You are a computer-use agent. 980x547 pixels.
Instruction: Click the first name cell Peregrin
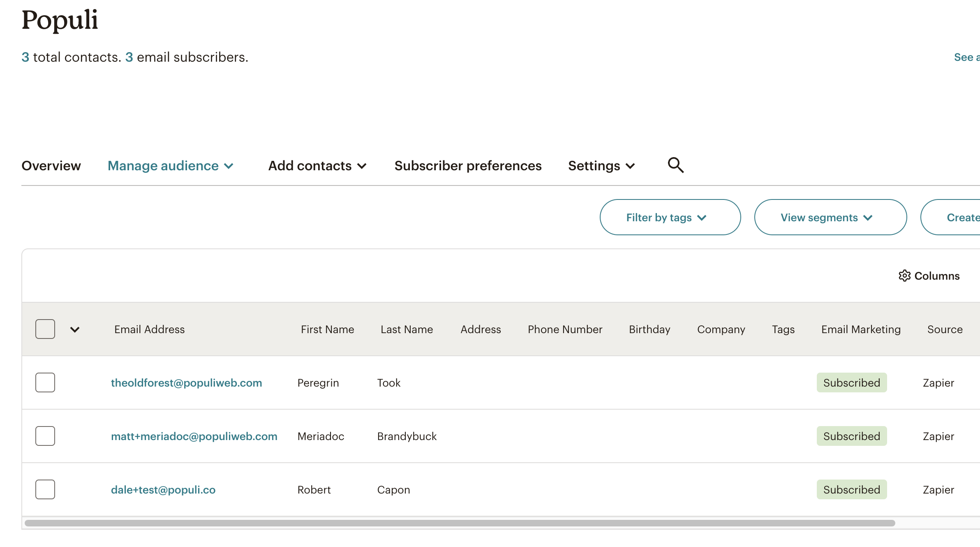click(x=318, y=383)
